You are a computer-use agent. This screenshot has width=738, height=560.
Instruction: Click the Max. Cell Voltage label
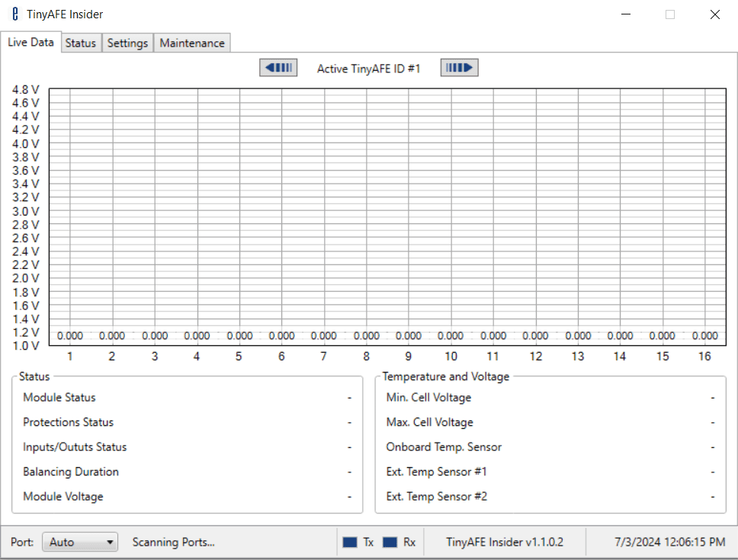coord(430,422)
